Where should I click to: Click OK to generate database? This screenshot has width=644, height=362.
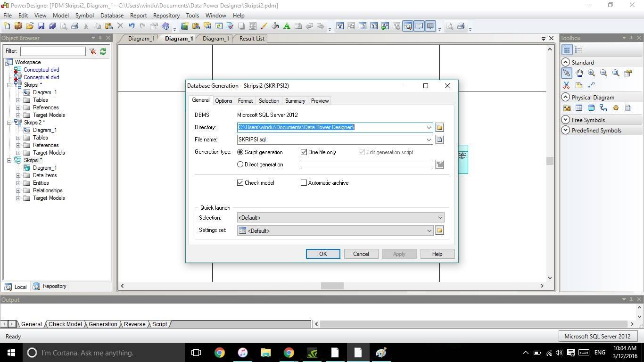(323, 254)
